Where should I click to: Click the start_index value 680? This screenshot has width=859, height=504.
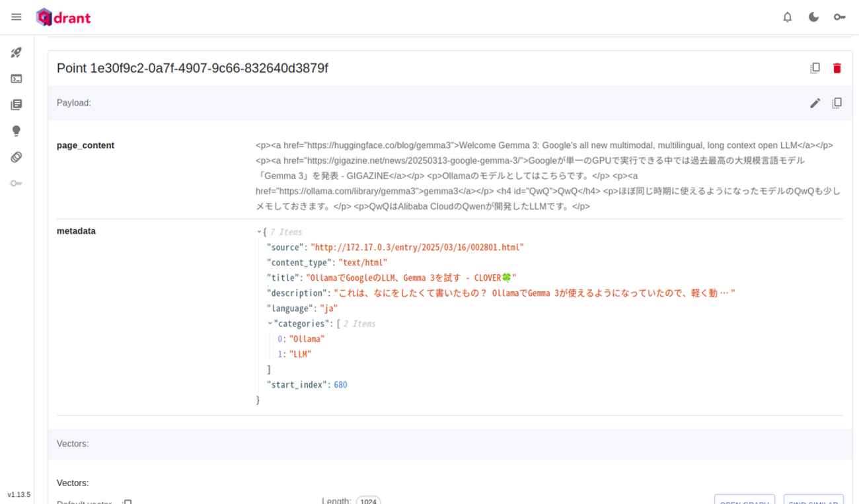coord(340,384)
